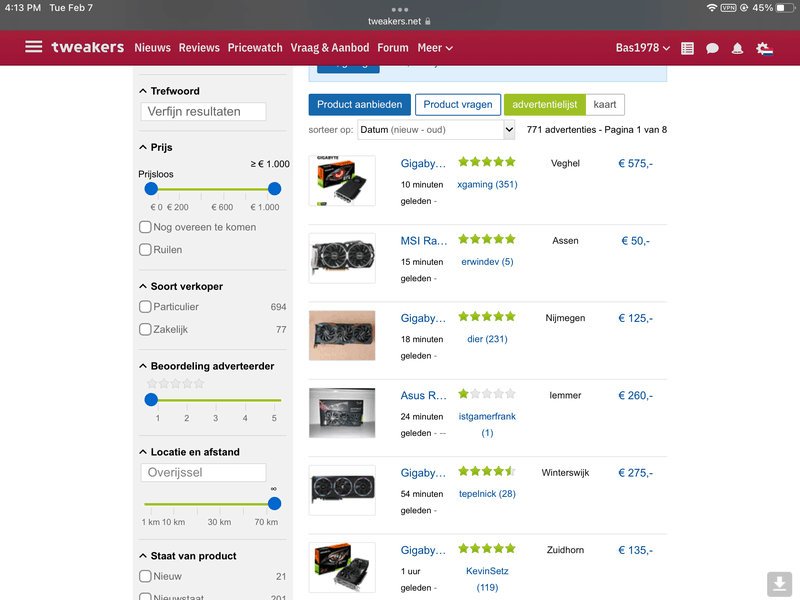
Task: Open the list view icon in header
Action: point(687,48)
